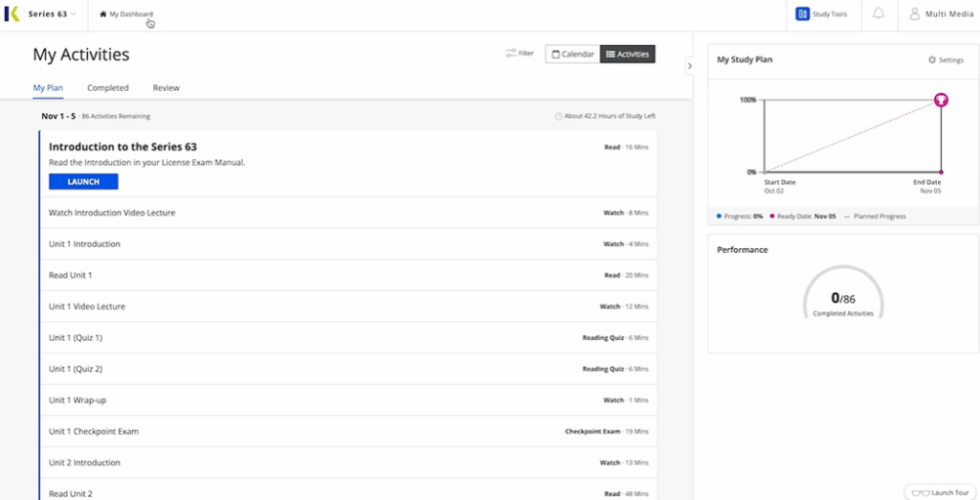Open the My Plan tab

pyautogui.click(x=48, y=88)
